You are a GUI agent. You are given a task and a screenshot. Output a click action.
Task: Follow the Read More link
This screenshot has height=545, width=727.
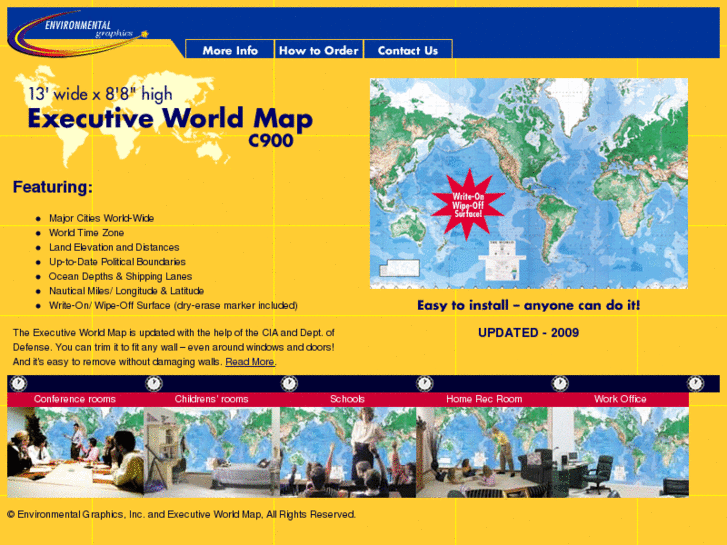click(250, 362)
